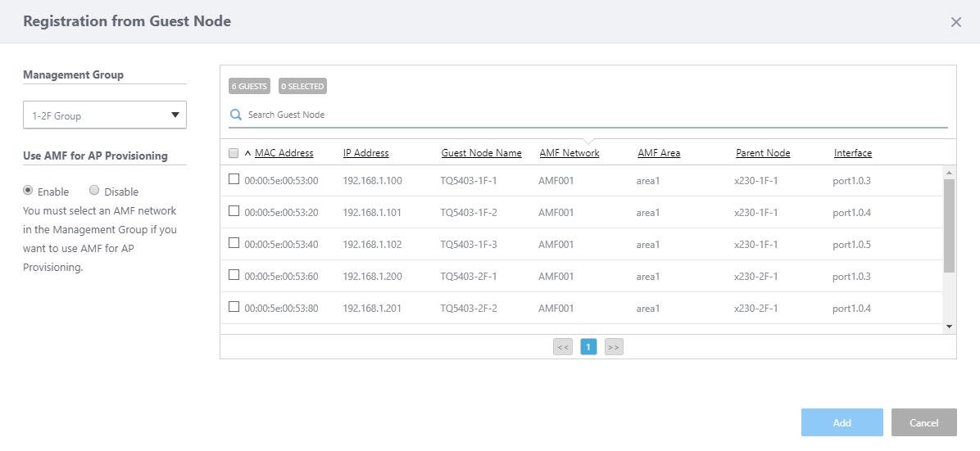Click the search magnifier icon
Viewport: 980px width, 451px height.
(x=236, y=115)
